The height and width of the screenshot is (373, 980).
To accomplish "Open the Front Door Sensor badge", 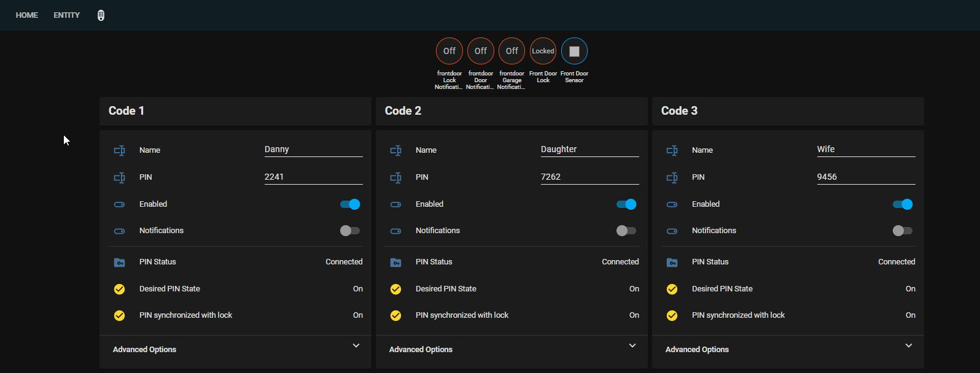I will point(574,51).
